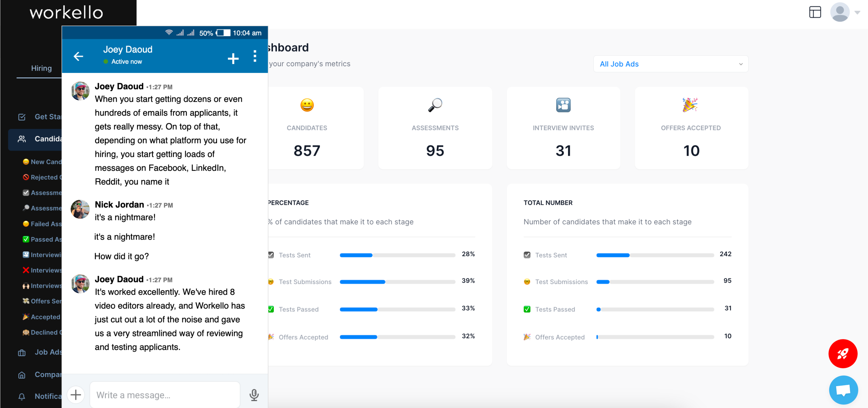Tap Nick Jordan's avatar in the chat
This screenshot has height=408, width=868.
pos(80,209)
